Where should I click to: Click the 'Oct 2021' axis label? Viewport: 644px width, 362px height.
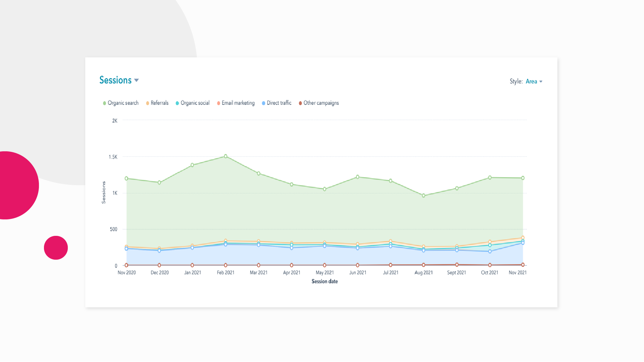(x=489, y=273)
